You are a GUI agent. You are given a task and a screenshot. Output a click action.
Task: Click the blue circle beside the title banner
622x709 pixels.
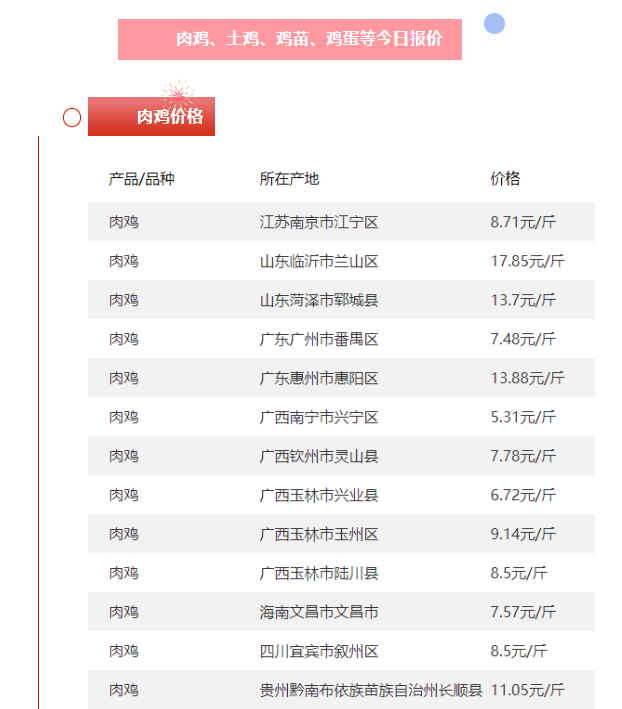click(494, 23)
